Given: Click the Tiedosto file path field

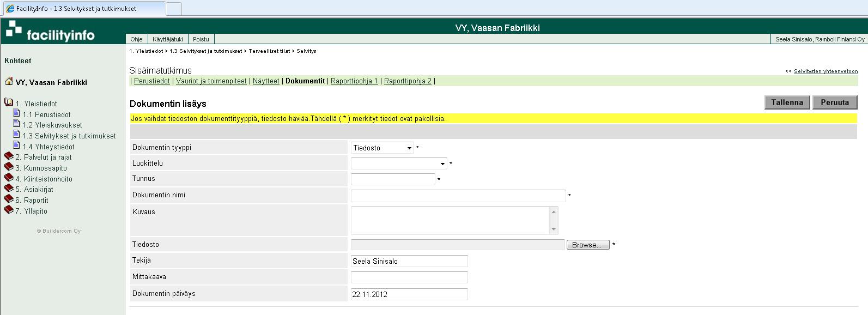Looking at the screenshot, I should (458, 245).
